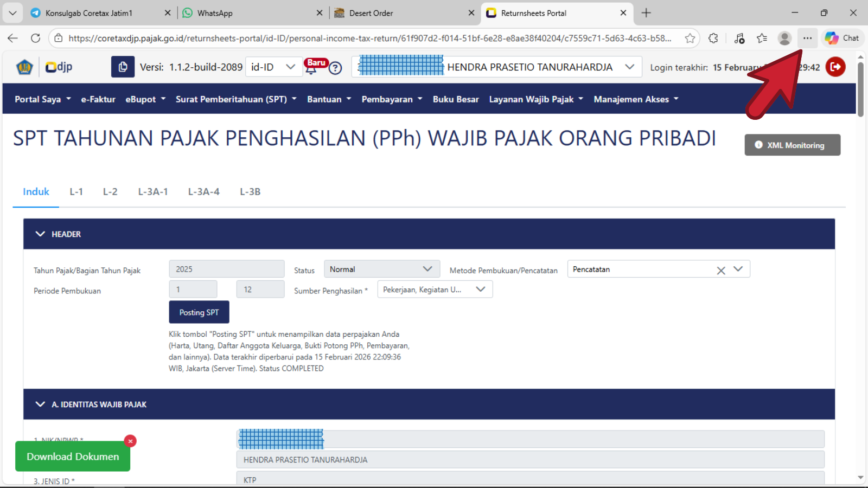Click the help question mark icon
This screenshot has height=488, width=868.
click(x=335, y=68)
